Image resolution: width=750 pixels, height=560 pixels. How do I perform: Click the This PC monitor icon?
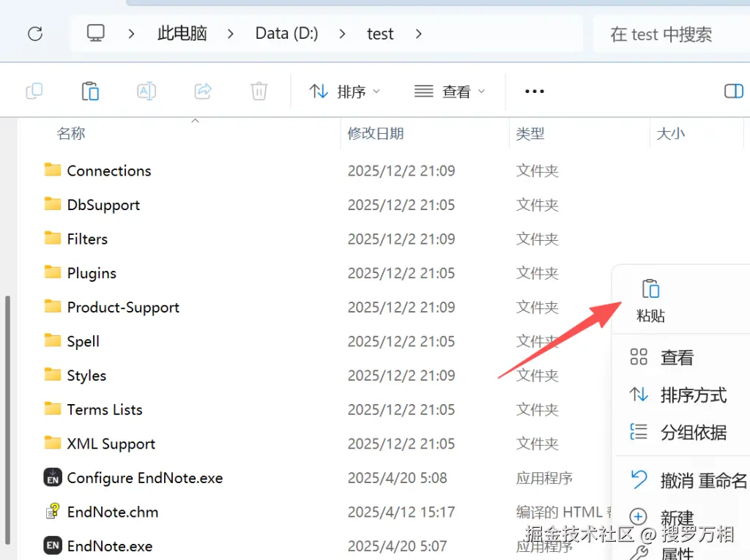click(96, 33)
